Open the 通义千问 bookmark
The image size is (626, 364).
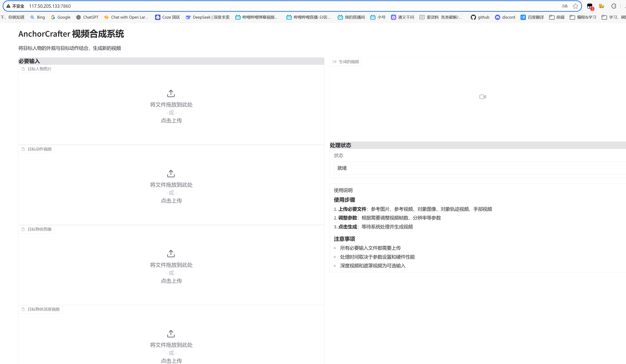[x=403, y=17]
